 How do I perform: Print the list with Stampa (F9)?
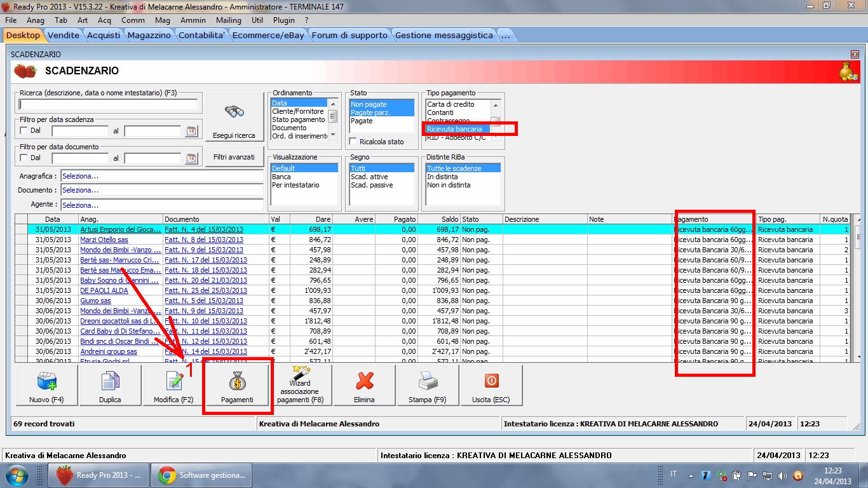[x=428, y=386]
